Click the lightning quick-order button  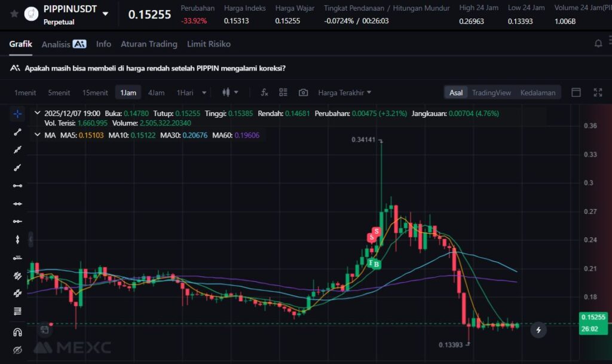pyautogui.click(x=538, y=329)
